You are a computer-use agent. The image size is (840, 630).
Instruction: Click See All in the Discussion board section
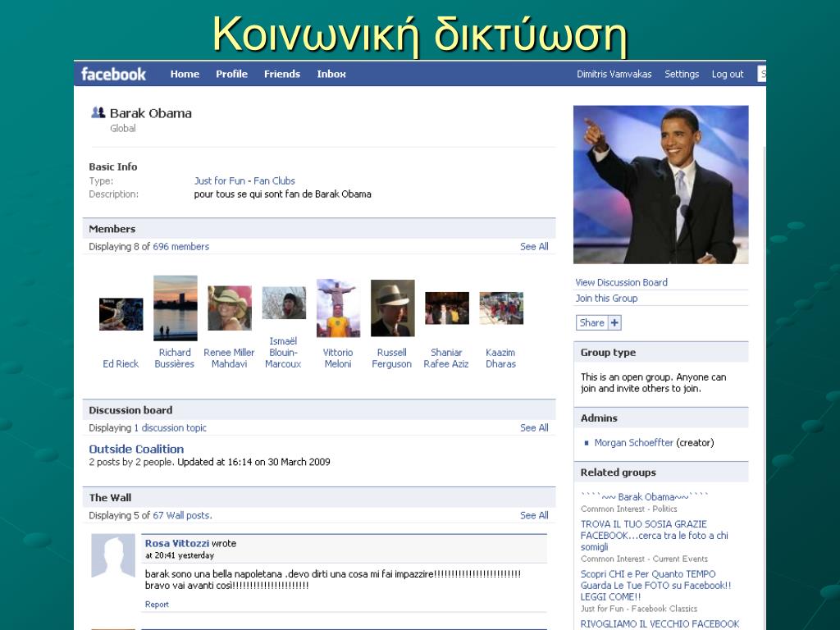(x=534, y=427)
